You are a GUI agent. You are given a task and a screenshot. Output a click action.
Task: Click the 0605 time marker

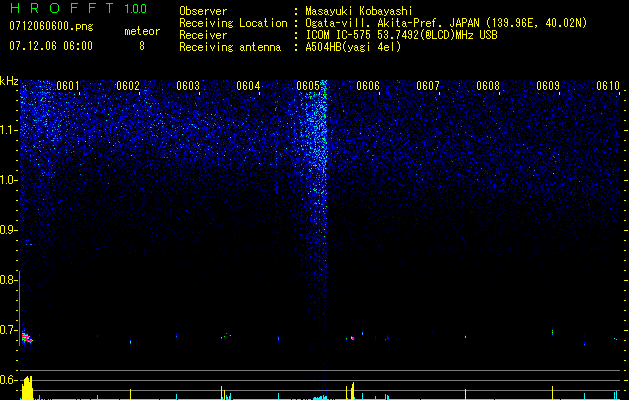pyautogui.click(x=308, y=86)
